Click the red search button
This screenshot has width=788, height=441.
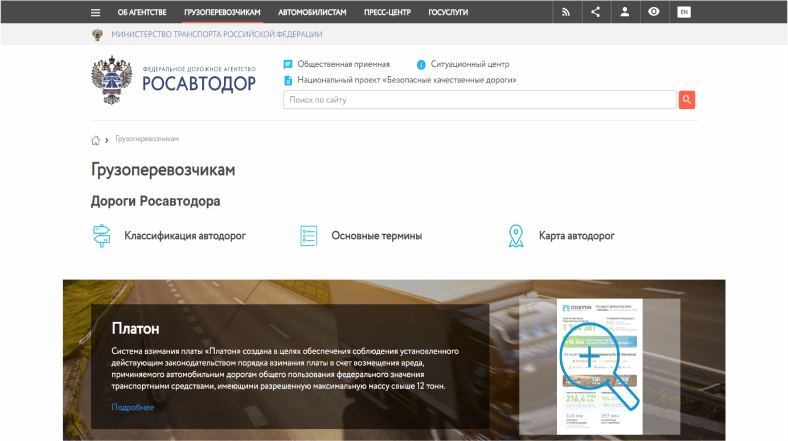pyautogui.click(x=686, y=100)
